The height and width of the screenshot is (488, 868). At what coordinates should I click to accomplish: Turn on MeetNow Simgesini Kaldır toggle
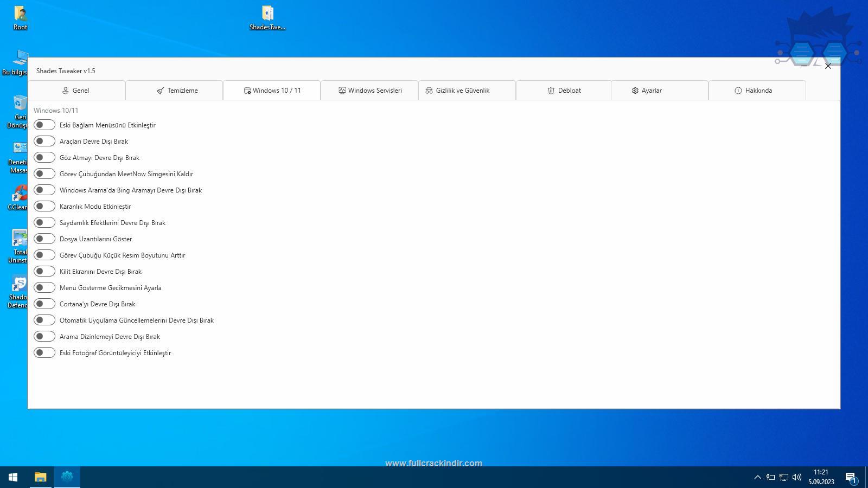tap(44, 174)
